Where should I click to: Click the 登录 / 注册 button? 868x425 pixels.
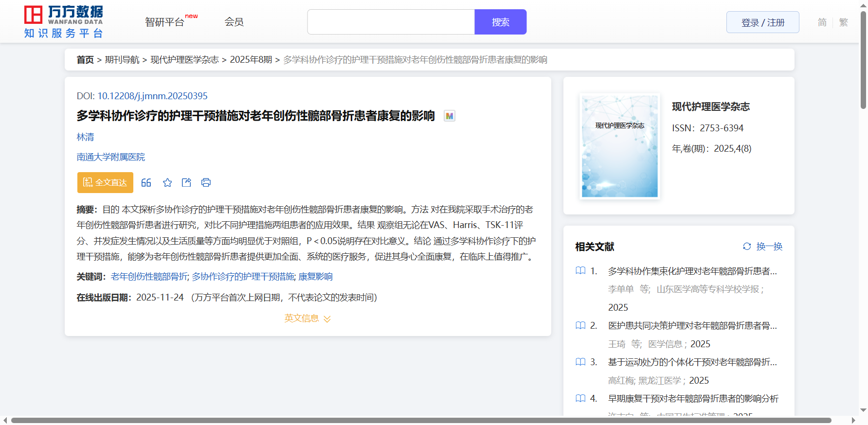(x=762, y=22)
